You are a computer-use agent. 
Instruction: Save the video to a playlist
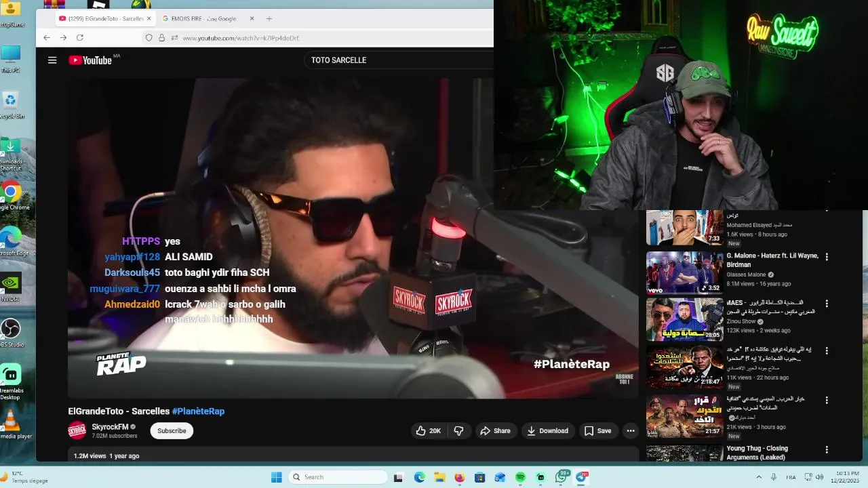tap(598, 430)
